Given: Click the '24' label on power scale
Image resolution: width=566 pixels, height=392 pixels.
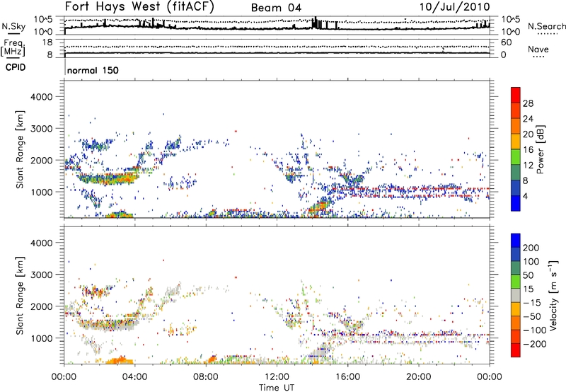Looking at the screenshot, I should click(528, 119).
